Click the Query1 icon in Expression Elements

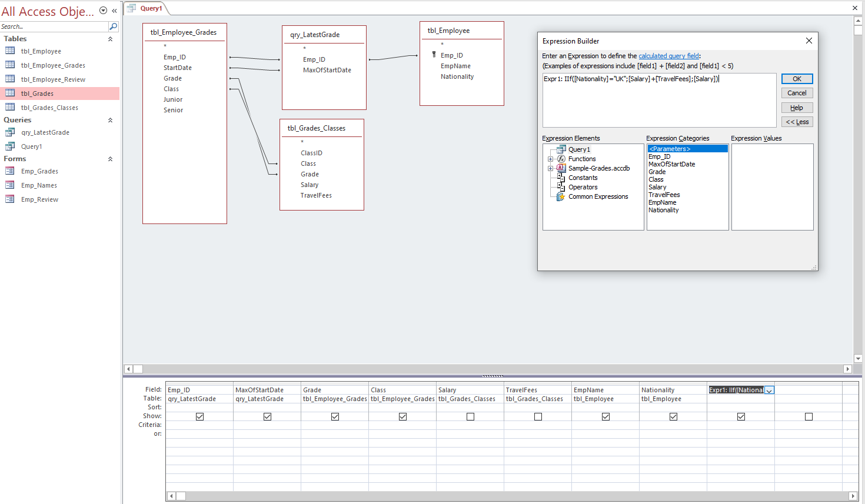click(561, 149)
